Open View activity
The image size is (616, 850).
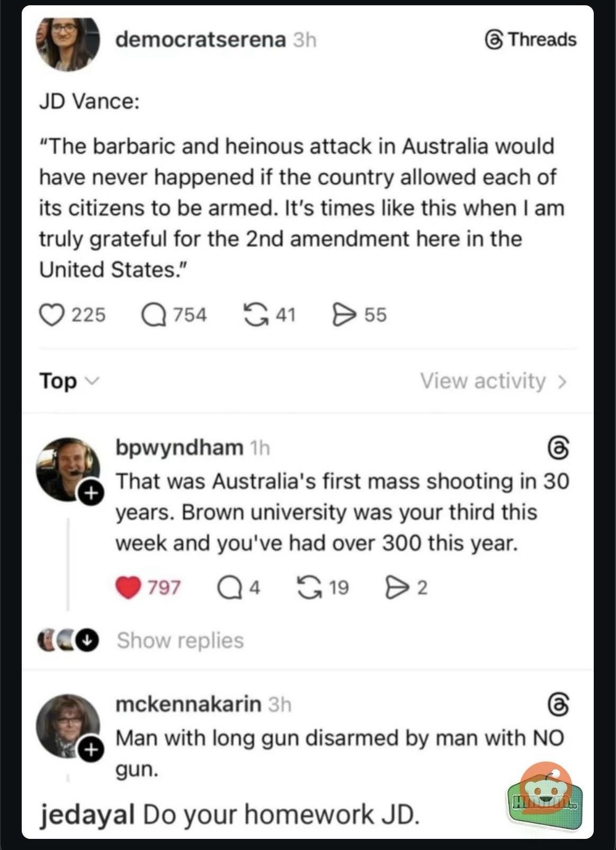tap(493, 381)
